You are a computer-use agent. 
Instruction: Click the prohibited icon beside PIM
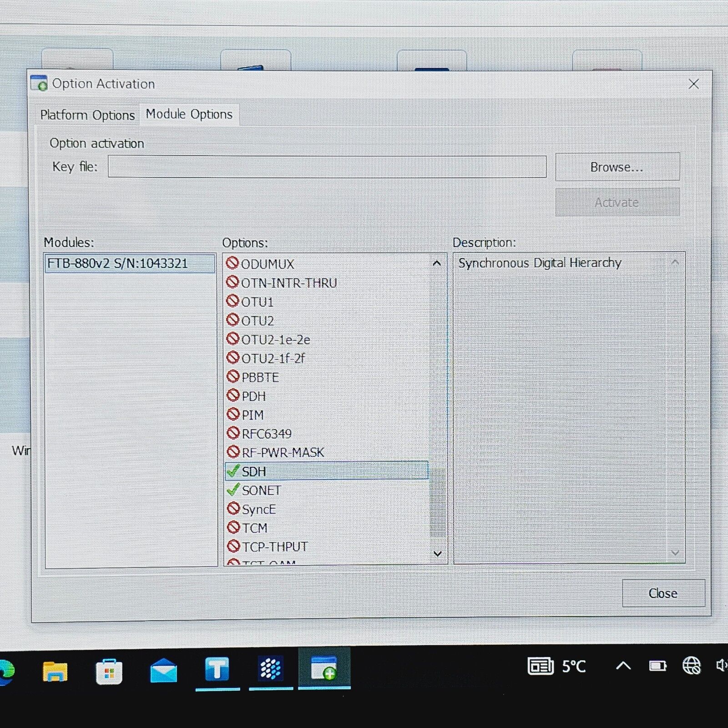point(233,414)
